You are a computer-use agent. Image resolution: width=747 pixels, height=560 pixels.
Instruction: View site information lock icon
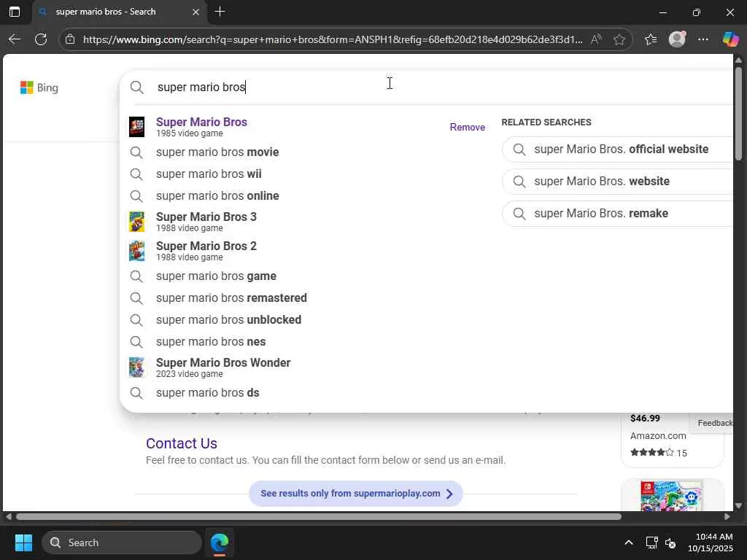[70, 39]
